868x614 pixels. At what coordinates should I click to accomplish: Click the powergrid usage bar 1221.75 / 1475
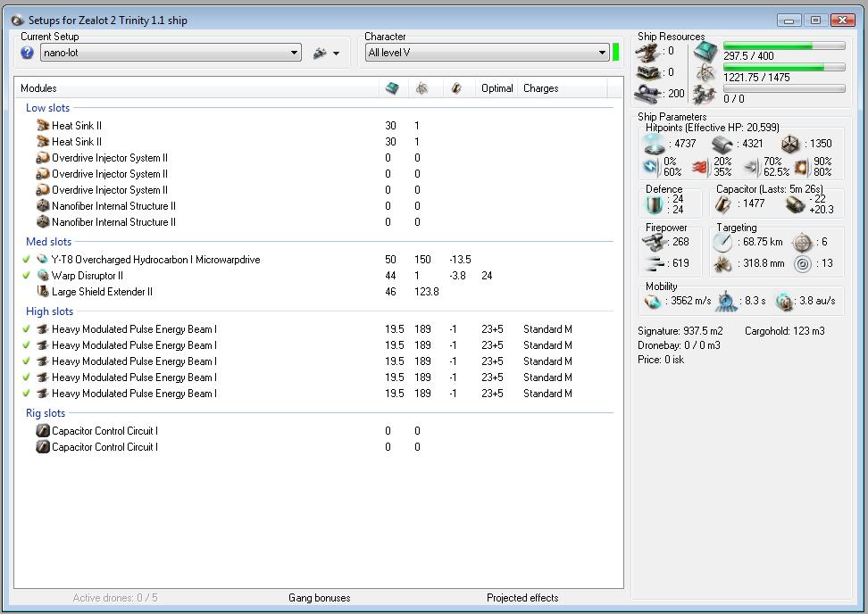click(x=784, y=68)
